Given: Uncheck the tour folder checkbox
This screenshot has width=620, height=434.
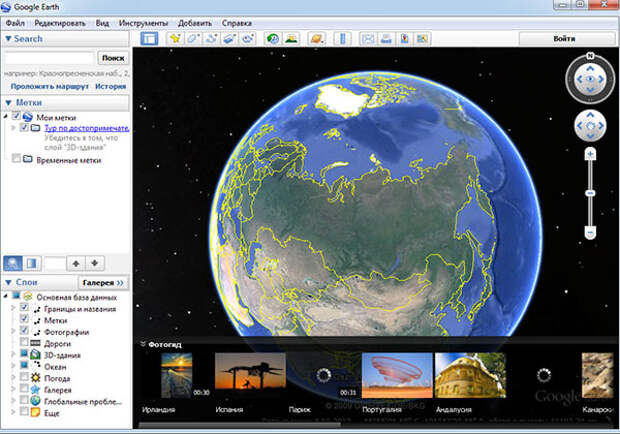Looking at the screenshot, I should 24,127.
